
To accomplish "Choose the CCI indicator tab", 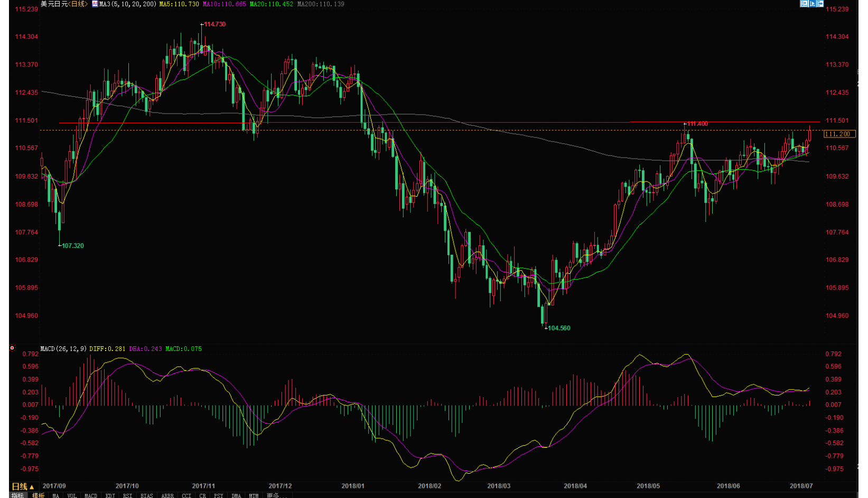I will [x=186, y=495].
